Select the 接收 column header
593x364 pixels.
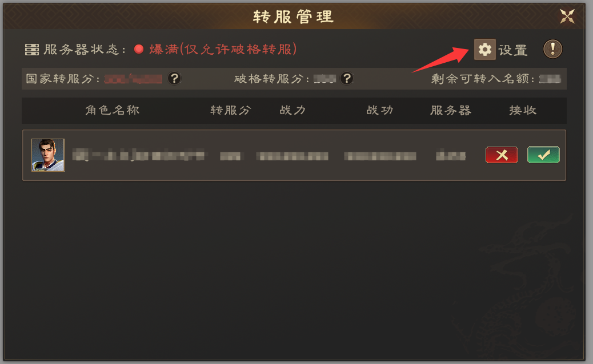(523, 110)
